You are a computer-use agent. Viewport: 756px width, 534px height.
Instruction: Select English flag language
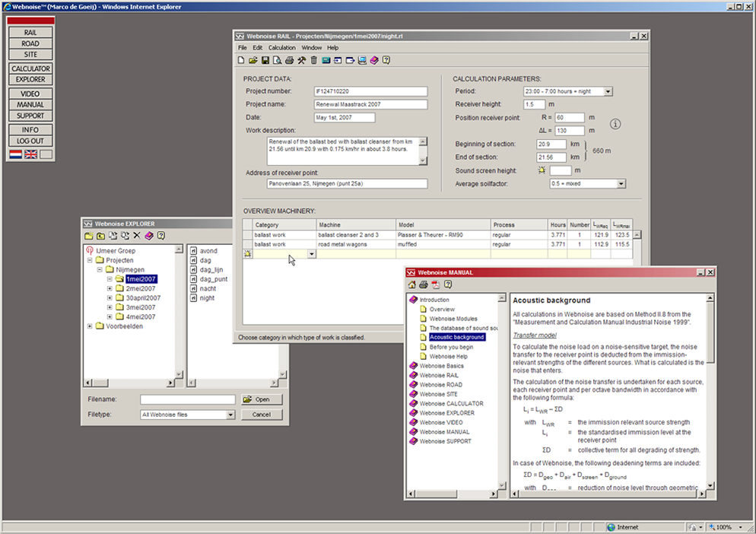(x=31, y=154)
